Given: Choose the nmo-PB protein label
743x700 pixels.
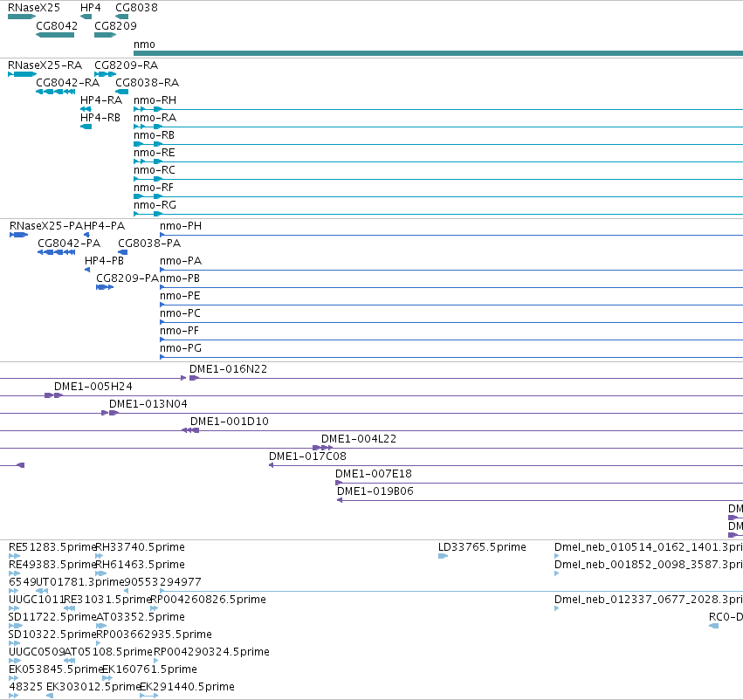Looking at the screenshot, I should [x=180, y=278].
